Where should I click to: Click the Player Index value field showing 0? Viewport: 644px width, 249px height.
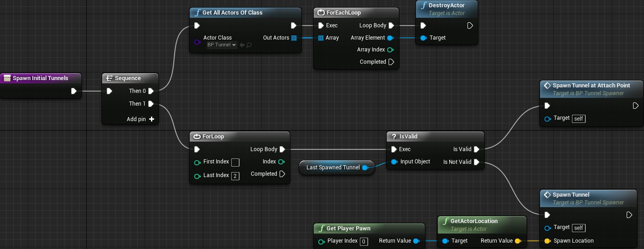tap(364, 242)
